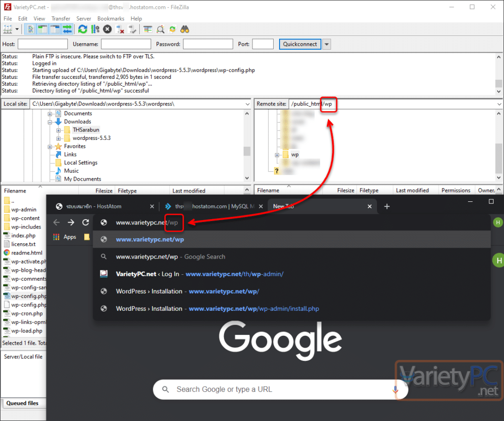The image size is (504, 421).
Task: Refresh file and folder lists
Action: click(83, 30)
